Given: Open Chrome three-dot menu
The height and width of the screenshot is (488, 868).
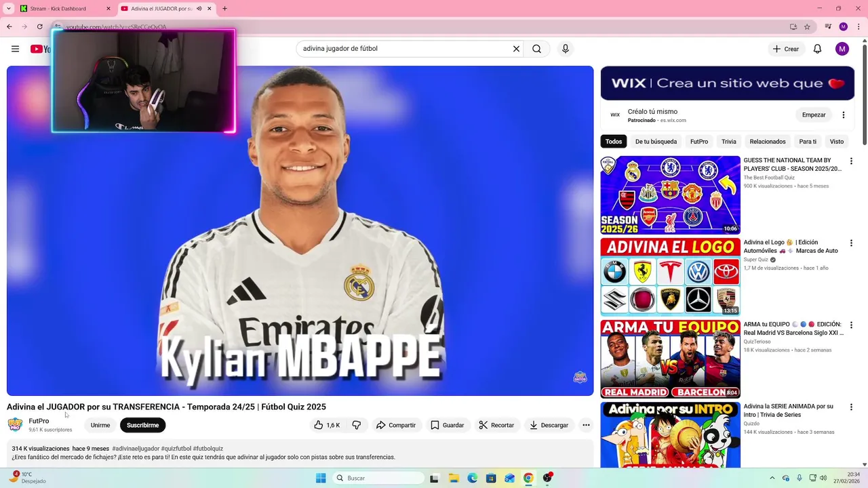Looking at the screenshot, I should pos(858,26).
